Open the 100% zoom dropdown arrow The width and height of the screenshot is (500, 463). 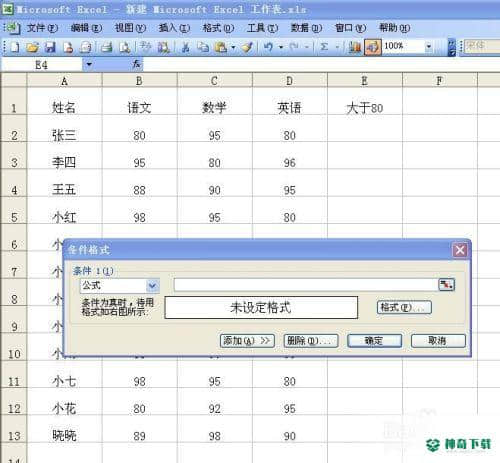pos(429,46)
